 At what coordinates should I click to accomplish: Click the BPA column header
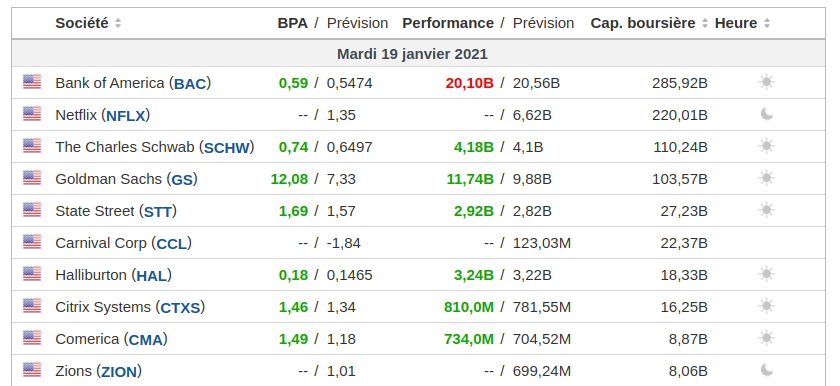[x=292, y=24]
